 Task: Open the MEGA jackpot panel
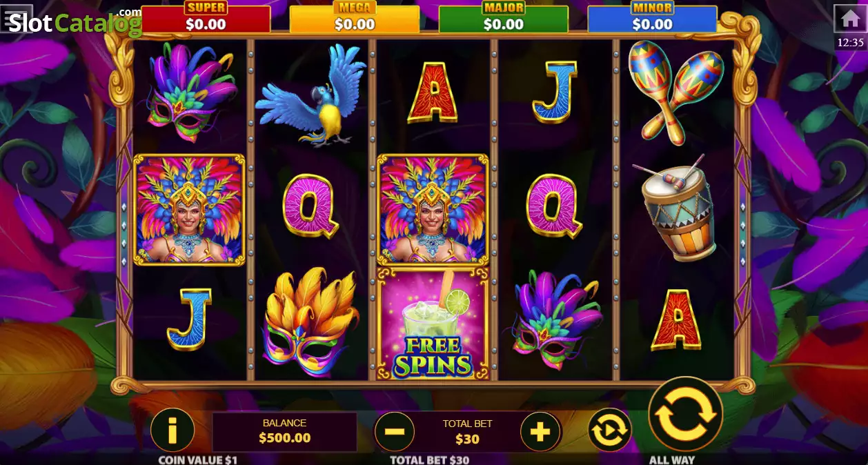(355, 18)
